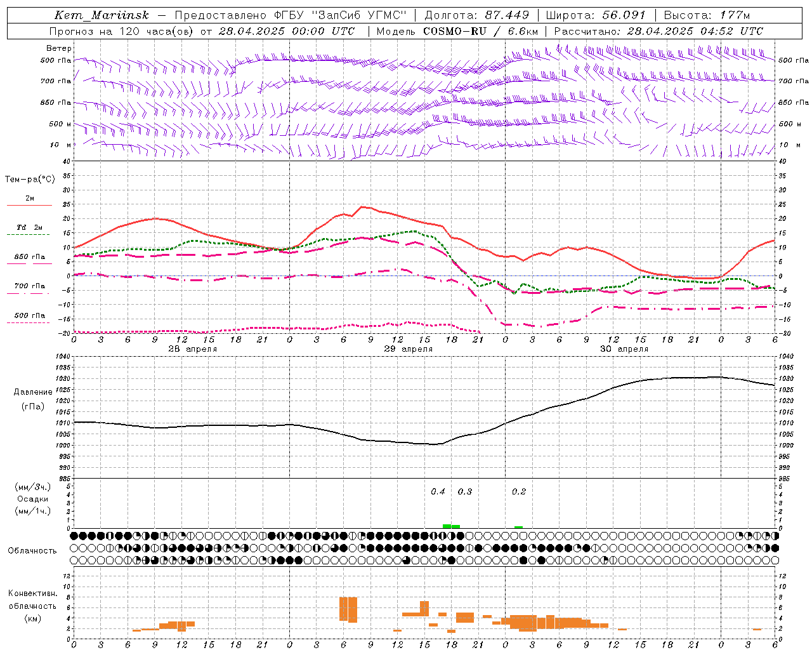Click the 'Высота: 177м' elevation text
The width and height of the screenshot is (812, 650).
coord(707,15)
